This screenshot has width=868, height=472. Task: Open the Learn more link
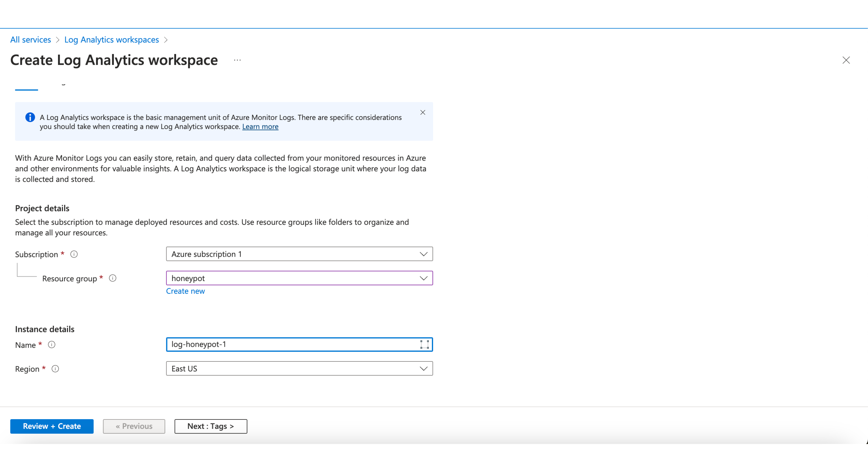point(260,127)
